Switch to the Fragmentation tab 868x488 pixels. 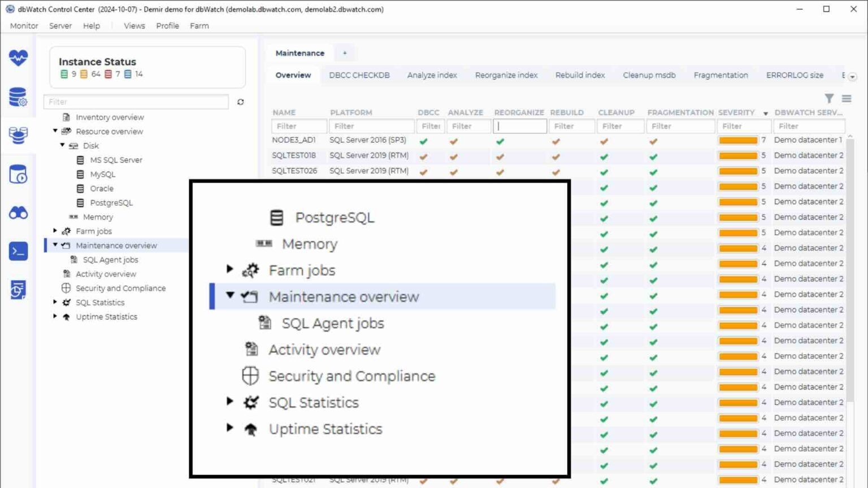721,75
